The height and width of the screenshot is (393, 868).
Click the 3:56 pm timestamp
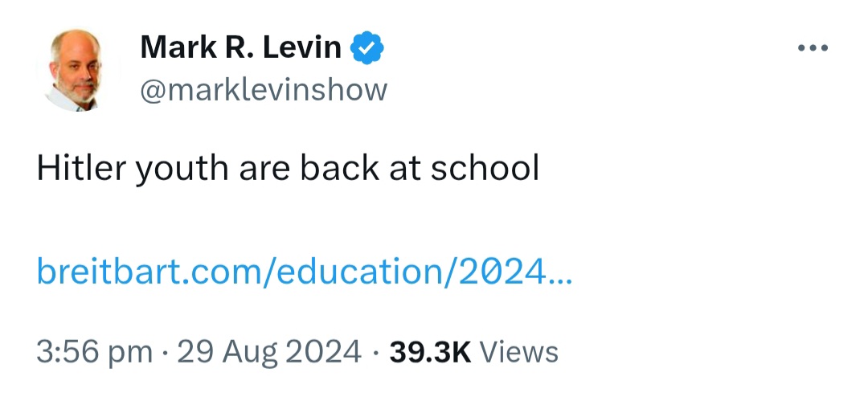pos(94,352)
